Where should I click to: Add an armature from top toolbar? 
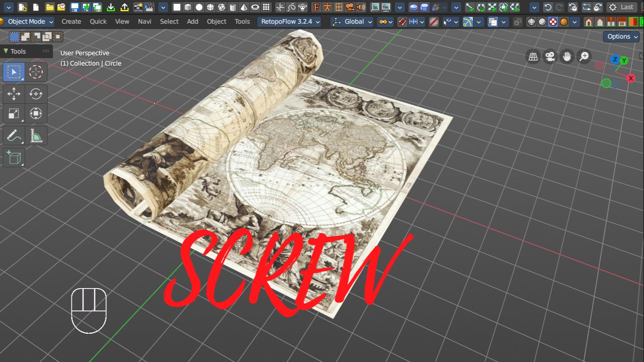pyautogui.click(x=328, y=7)
